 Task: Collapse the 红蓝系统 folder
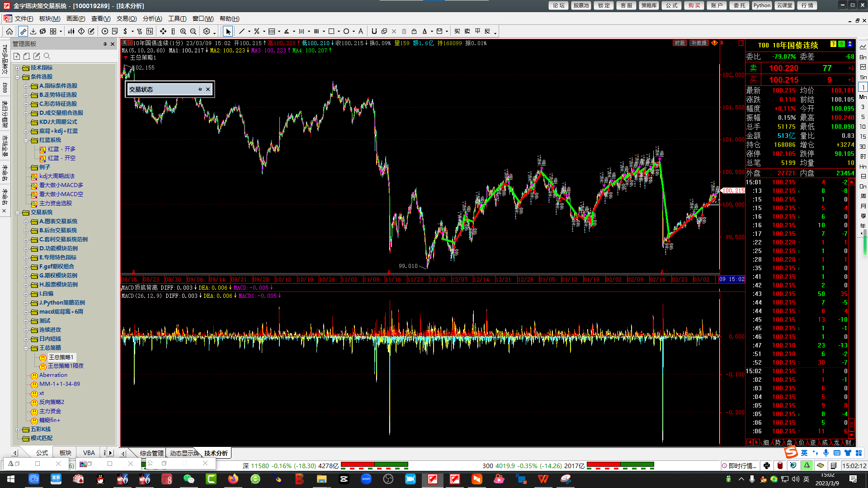(x=26, y=141)
